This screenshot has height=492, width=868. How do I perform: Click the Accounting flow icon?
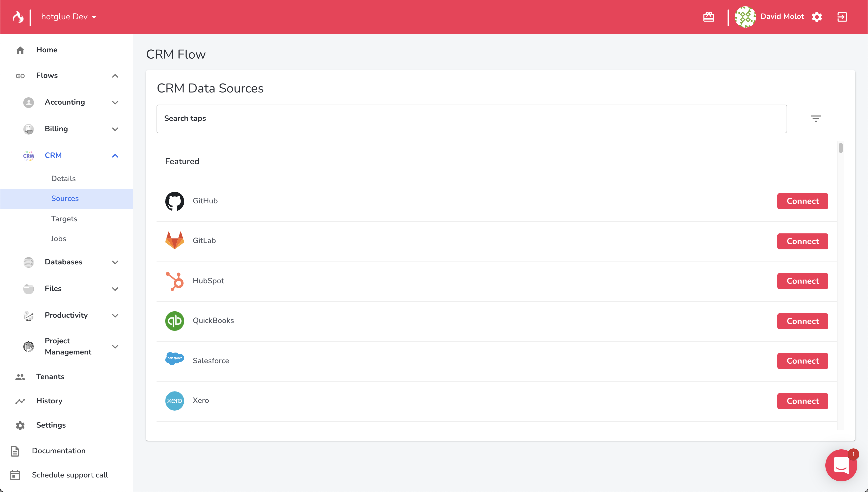[28, 102]
